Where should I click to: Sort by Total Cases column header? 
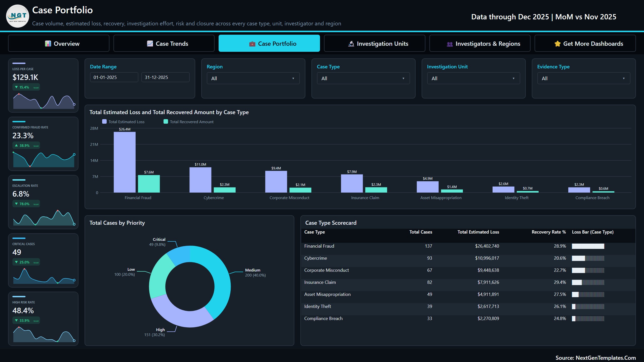pos(421,232)
